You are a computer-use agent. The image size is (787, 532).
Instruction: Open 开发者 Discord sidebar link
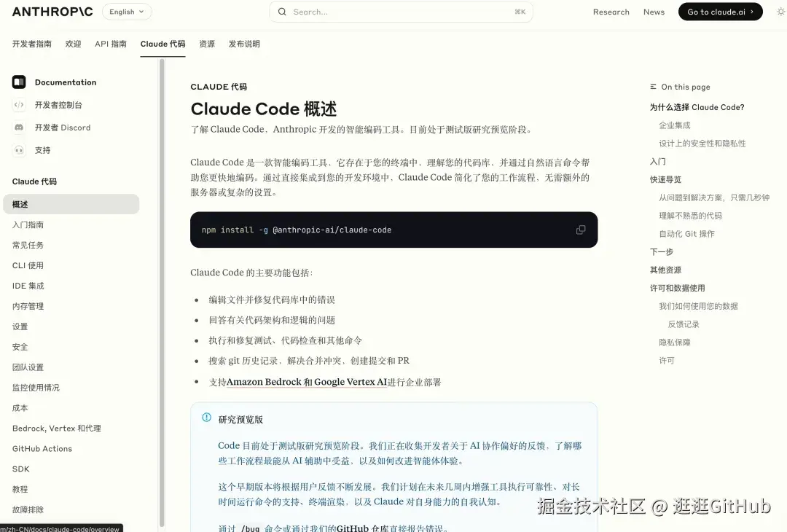(x=63, y=128)
